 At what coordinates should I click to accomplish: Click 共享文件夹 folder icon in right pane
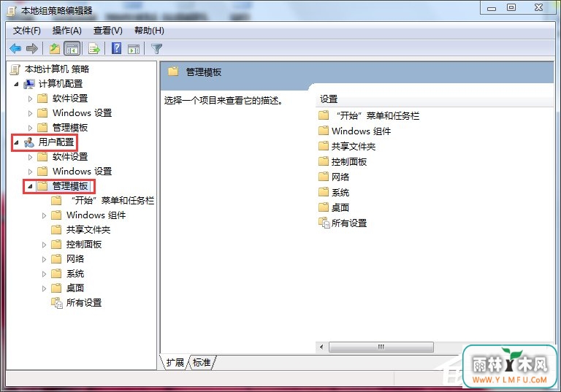coord(324,146)
